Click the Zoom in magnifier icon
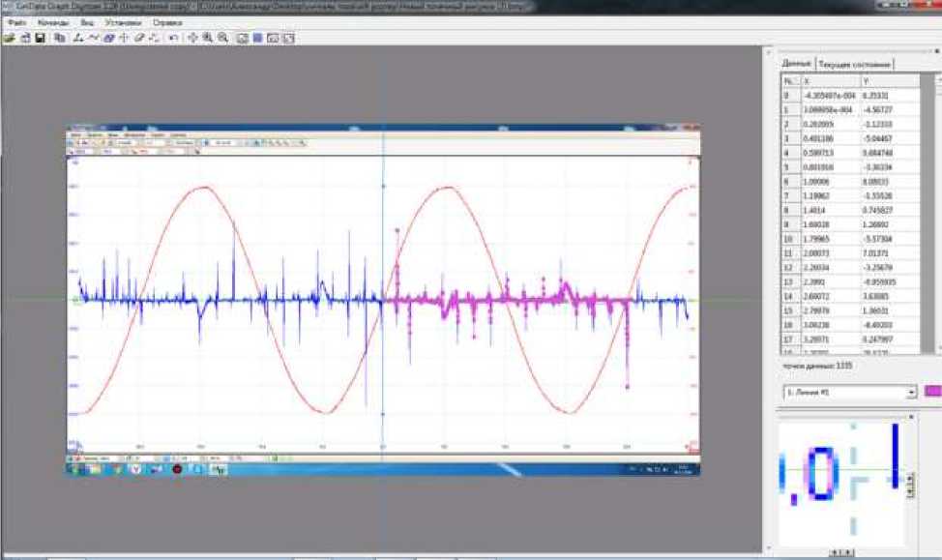Viewport: 942px width, 560px height. [208, 38]
